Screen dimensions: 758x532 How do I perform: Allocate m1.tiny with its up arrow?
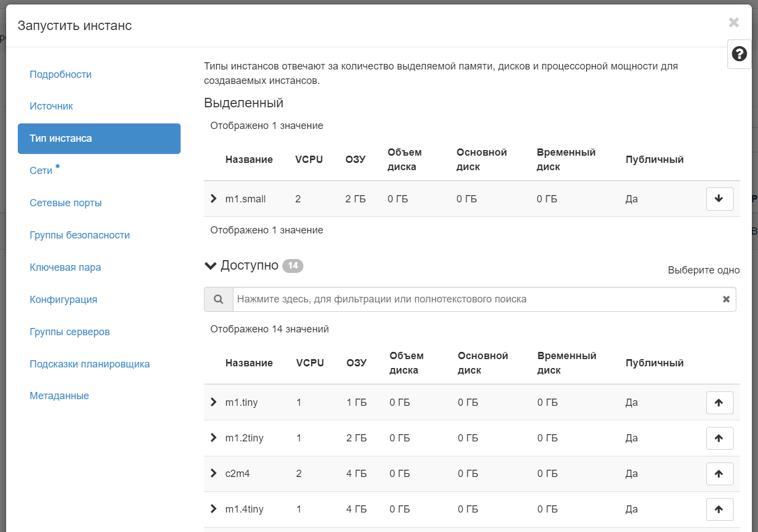720,402
